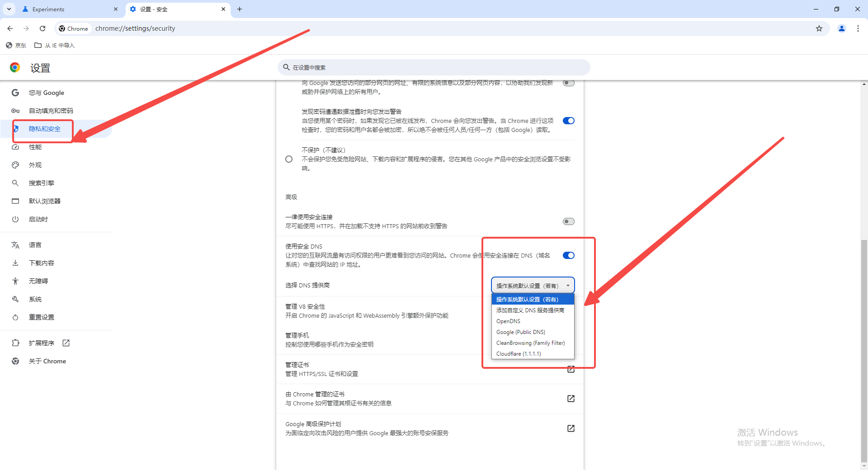Toggle the 使用安全 DNS switch
The width and height of the screenshot is (868, 470).
click(x=569, y=255)
